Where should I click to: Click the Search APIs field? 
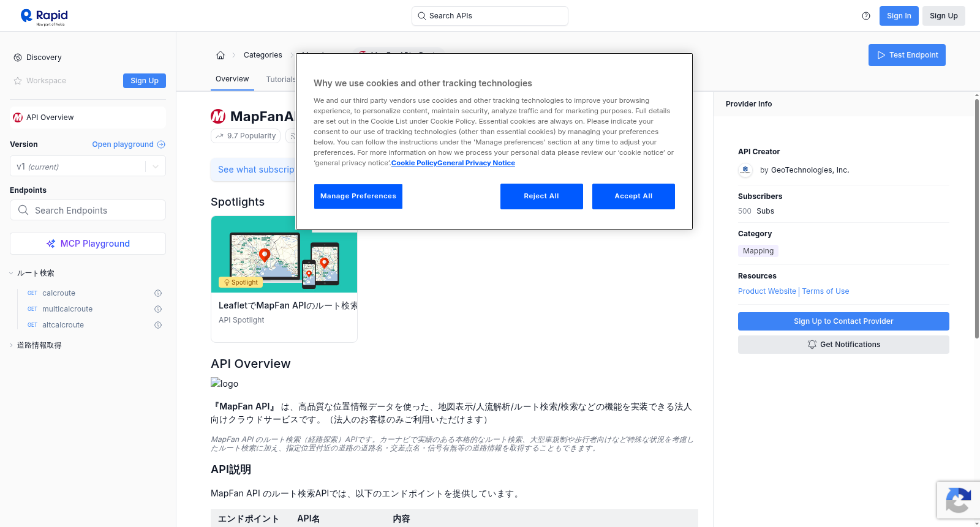click(490, 16)
